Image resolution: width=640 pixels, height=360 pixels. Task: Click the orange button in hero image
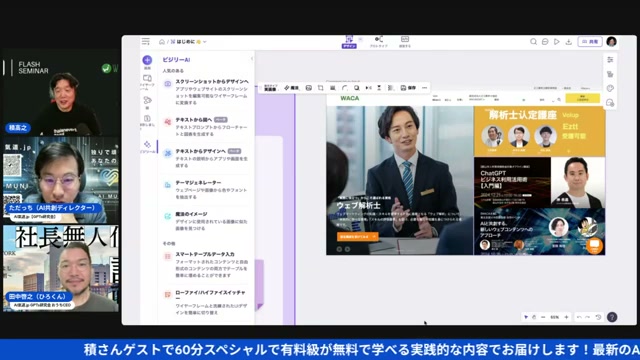click(x=358, y=237)
